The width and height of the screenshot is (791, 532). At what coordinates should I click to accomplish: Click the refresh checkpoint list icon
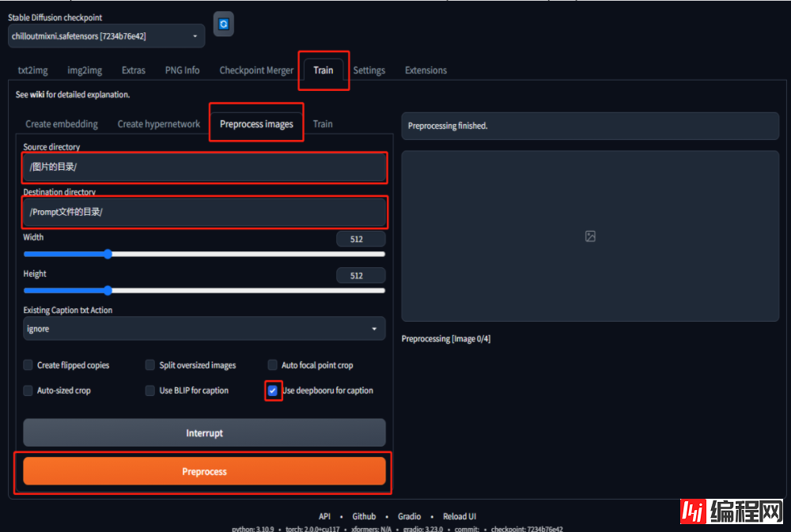point(223,25)
